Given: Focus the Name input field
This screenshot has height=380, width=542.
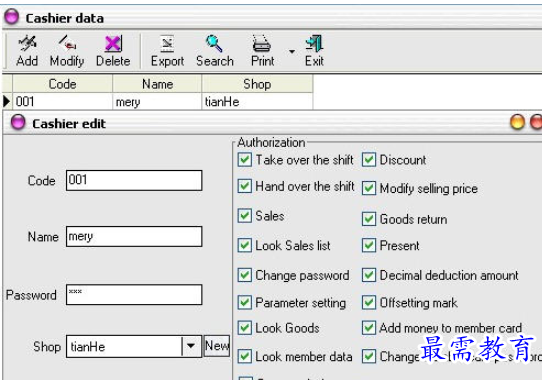Looking at the screenshot, I should pos(134,237).
